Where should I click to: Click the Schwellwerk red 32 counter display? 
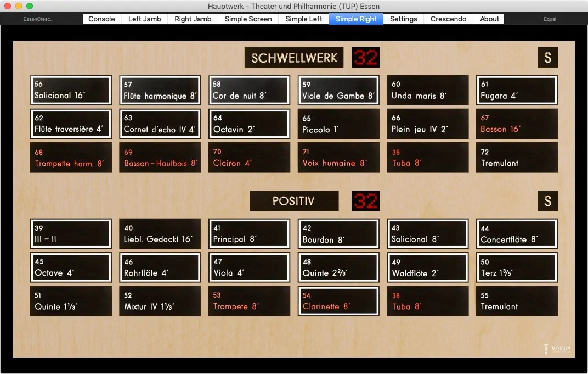pyautogui.click(x=365, y=58)
